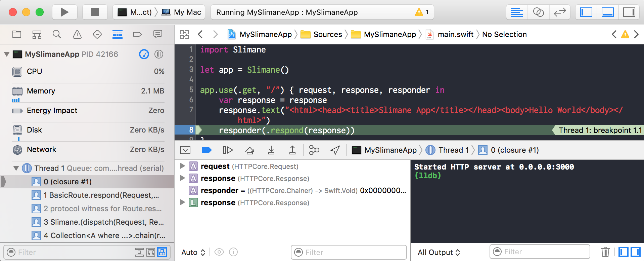Image resolution: width=644 pixels, height=261 pixels.
Task: Click the console Filter field
Action: point(540,252)
